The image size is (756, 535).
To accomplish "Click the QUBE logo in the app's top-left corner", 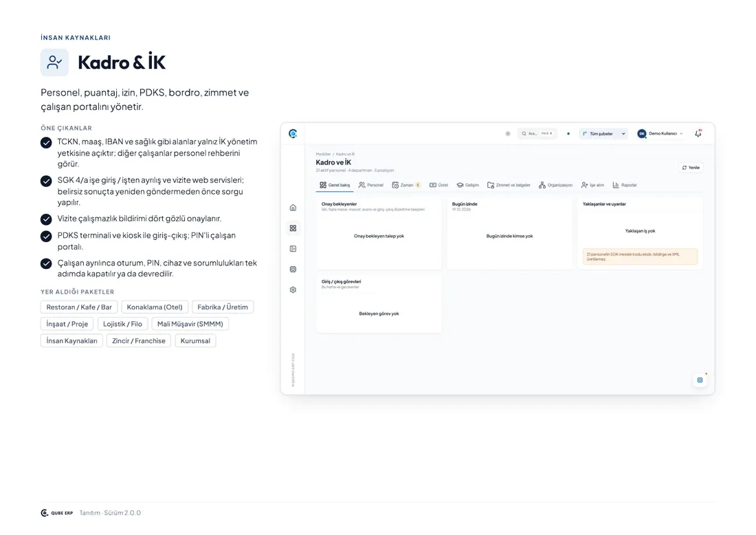I will [x=293, y=133].
